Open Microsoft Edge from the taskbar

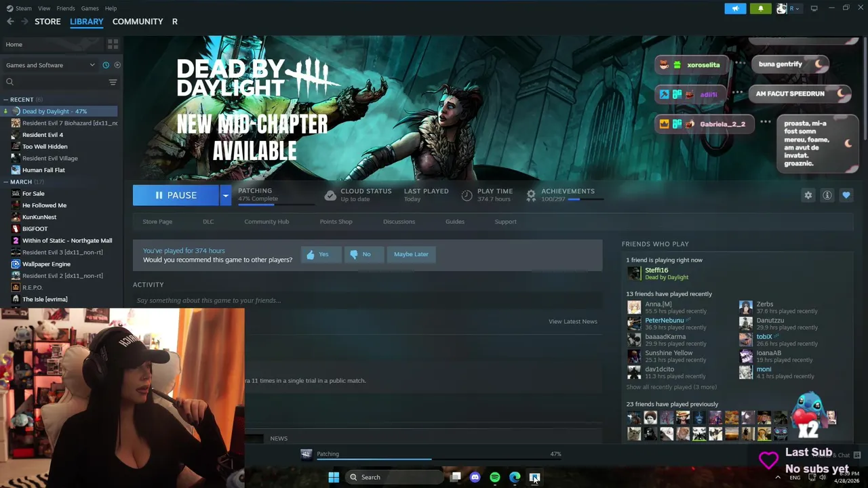[515, 477]
